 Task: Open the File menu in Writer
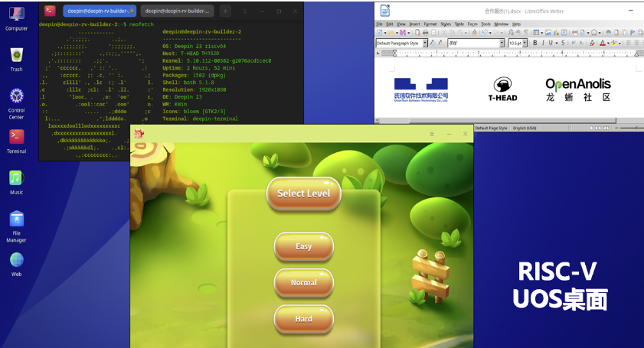pyautogui.click(x=380, y=24)
